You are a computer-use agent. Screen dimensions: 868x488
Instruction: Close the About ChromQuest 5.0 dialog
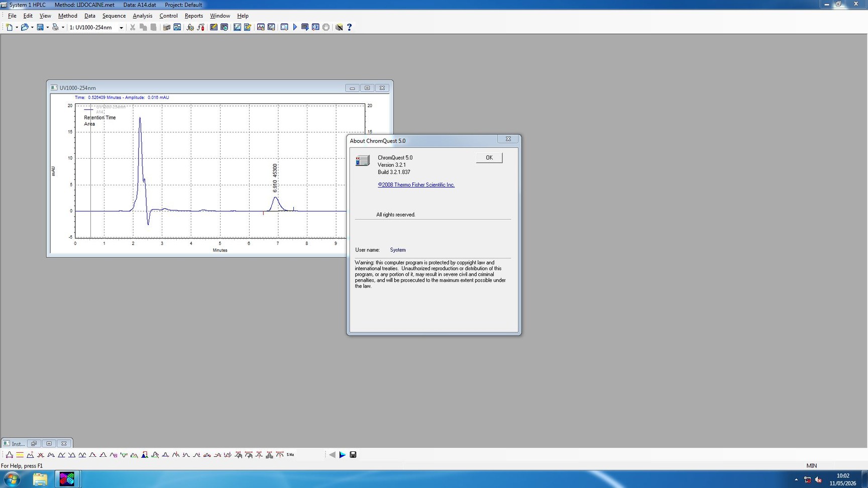pyautogui.click(x=508, y=139)
